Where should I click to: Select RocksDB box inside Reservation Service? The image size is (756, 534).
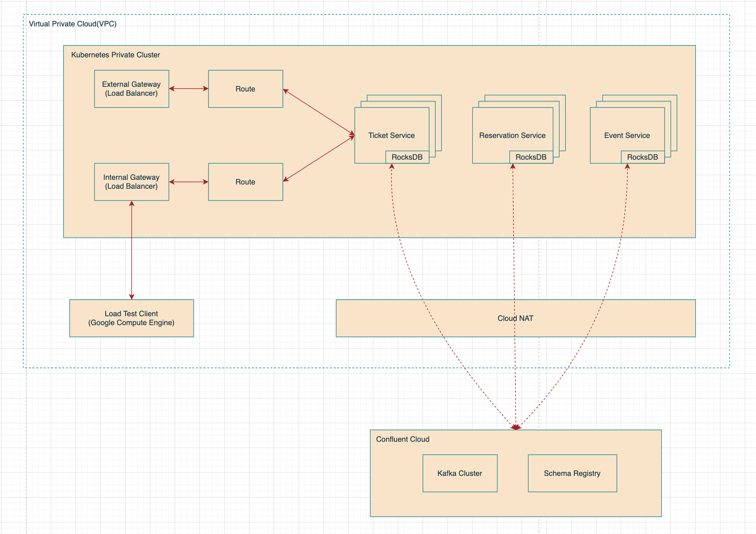click(531, 157)
